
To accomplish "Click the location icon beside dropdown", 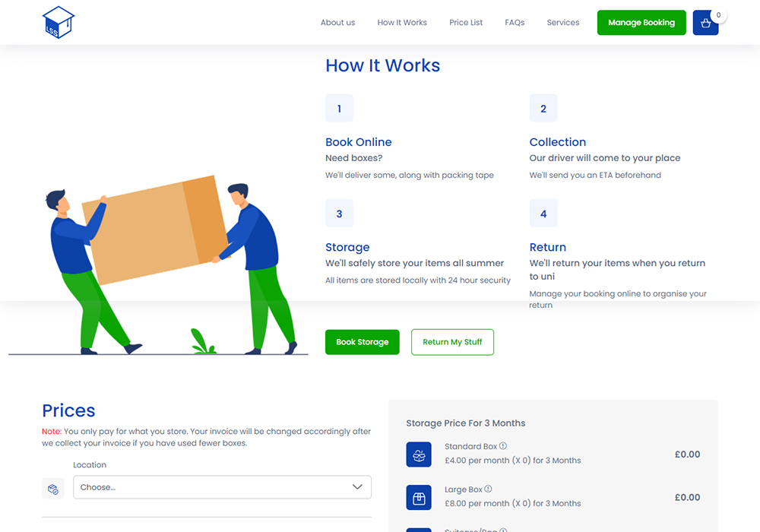I will pyautogui.click(x=53, y=489).
